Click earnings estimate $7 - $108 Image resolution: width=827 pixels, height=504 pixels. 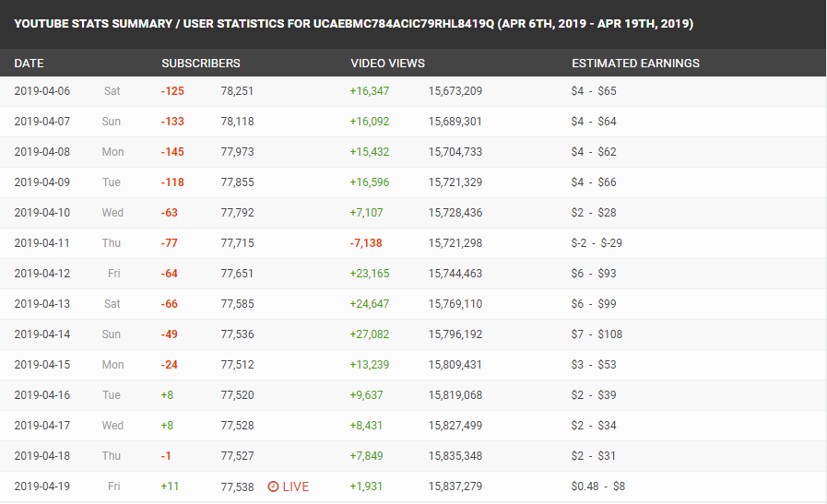point(597,334)
